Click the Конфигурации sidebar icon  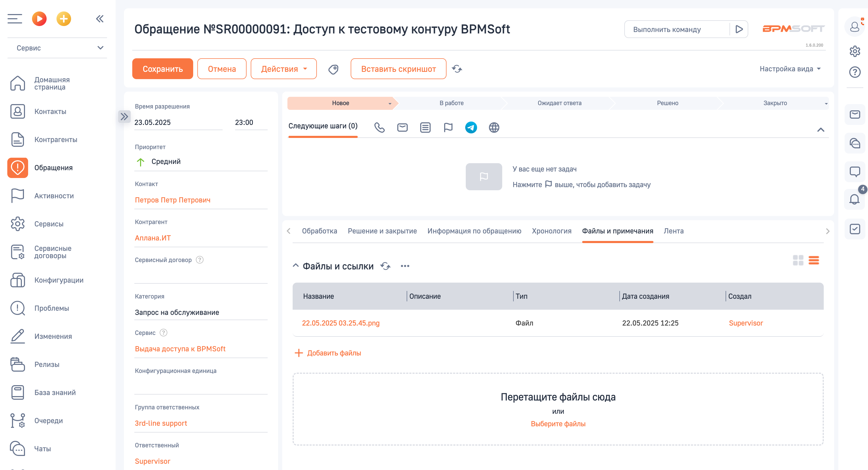(x=17, y=280)
